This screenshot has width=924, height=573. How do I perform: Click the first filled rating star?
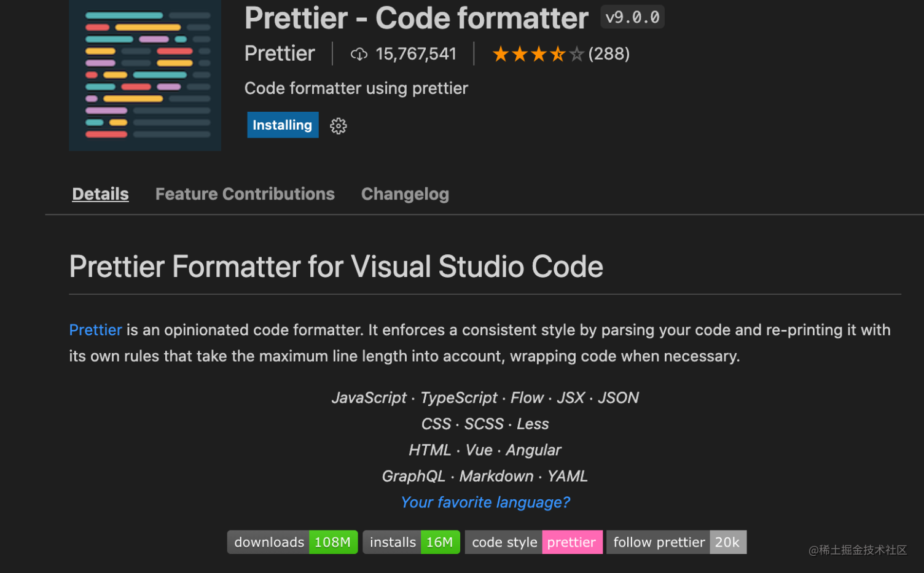501,53
